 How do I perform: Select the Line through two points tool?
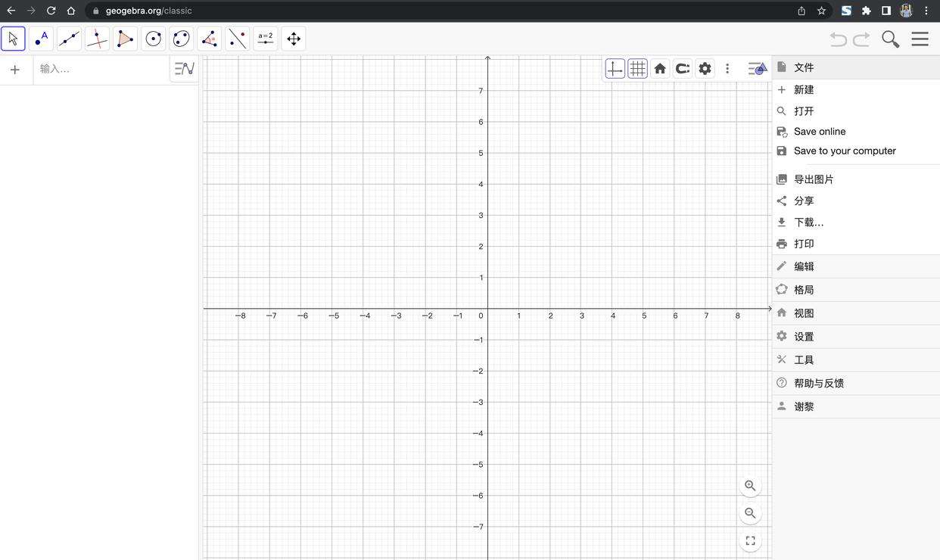(70, 39)
